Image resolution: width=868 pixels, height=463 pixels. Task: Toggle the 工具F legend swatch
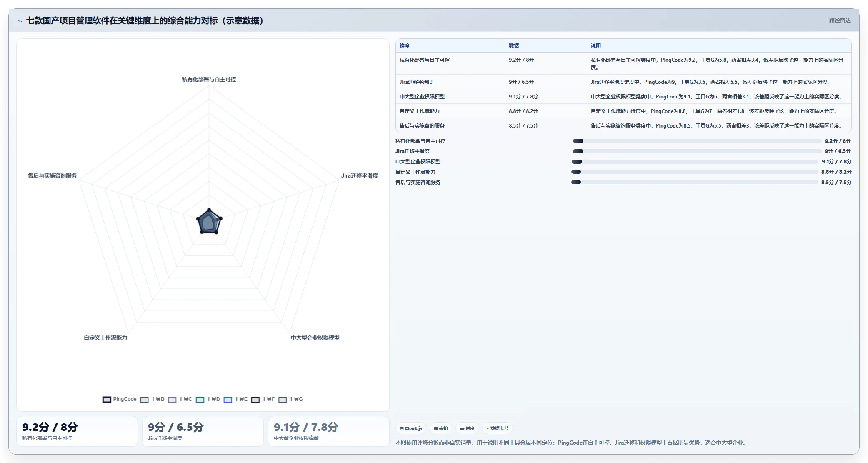(255, 399)
